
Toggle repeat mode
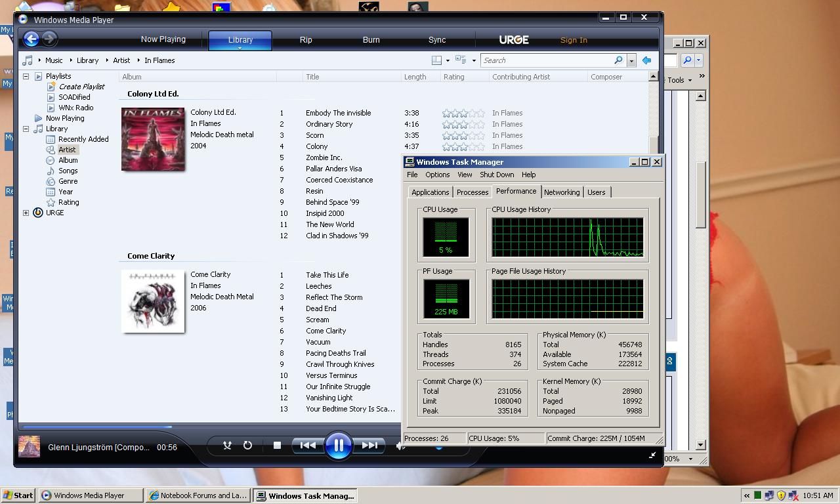tap(247, 445)
